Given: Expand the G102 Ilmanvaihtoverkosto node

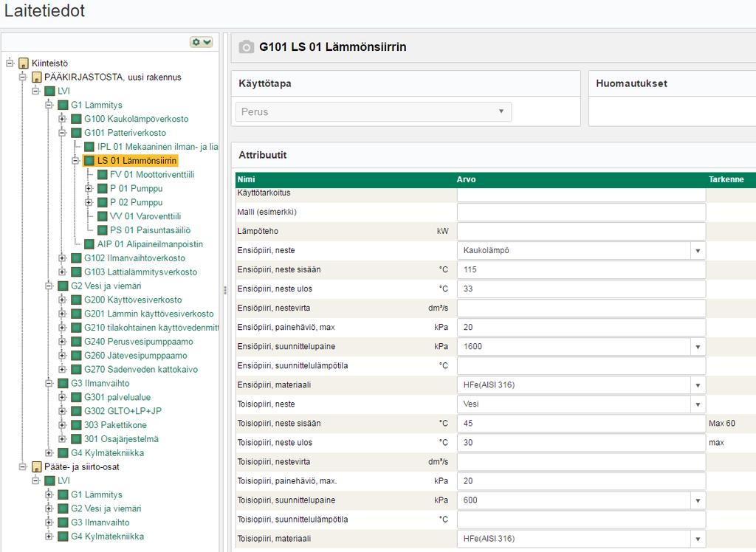Looking at the screenshot, I should [x=62, y=258].
